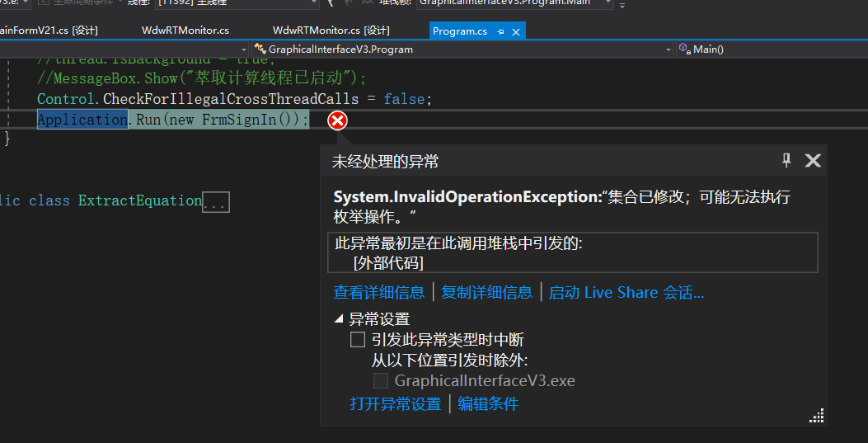Toggle the GraphicalInterfaceV3.exe exception checkbox
868x443 pixels.
tap(380, 381)
